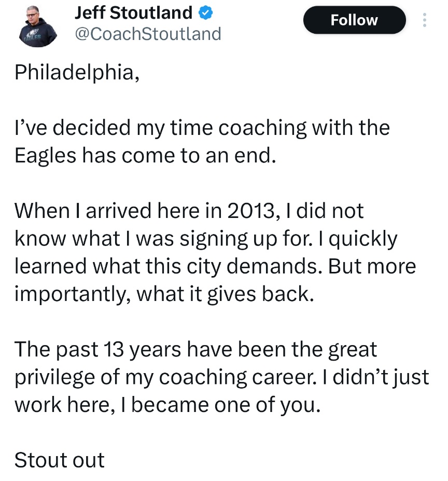Click the "Stout out" sign-off line

[x=59, y=460]
